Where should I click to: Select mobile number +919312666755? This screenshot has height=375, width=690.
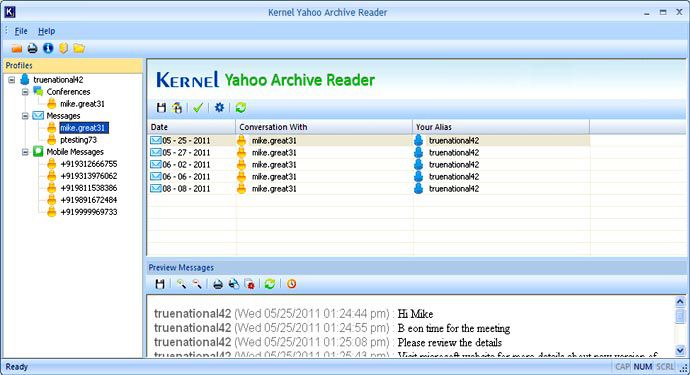point(89,164)
